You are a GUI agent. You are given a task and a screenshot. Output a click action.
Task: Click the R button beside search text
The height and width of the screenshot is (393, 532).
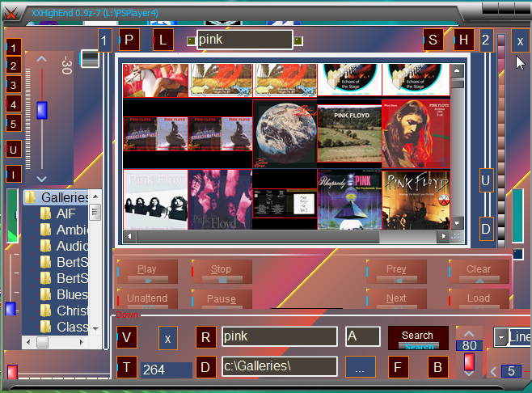click(206, 337)
